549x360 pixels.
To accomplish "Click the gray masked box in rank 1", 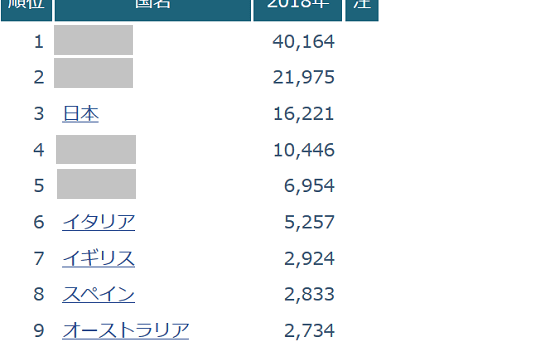I will click(93, 40).
